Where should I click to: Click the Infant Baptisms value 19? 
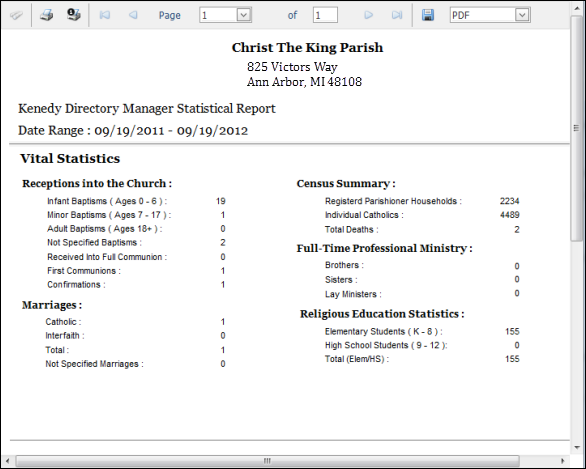click(x=220, y=201)
